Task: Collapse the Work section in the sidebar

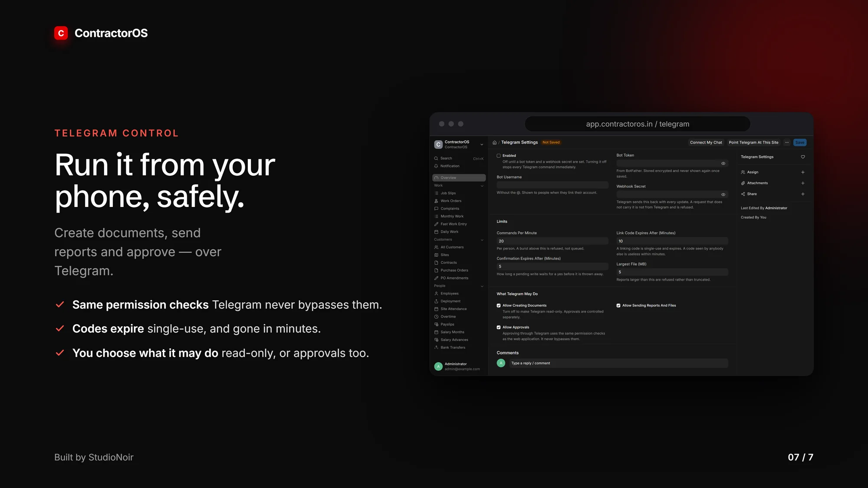Action: coord(482,186)
